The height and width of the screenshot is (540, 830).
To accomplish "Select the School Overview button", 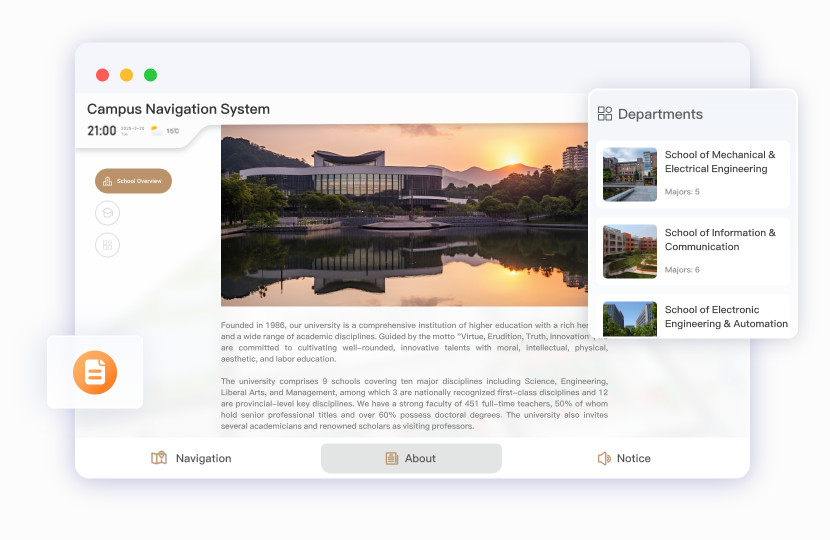I will (133, 181).
